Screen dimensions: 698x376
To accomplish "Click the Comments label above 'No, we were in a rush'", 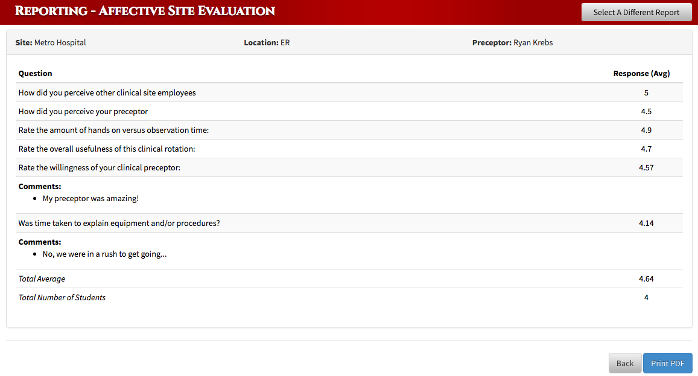I will point(40,242).
